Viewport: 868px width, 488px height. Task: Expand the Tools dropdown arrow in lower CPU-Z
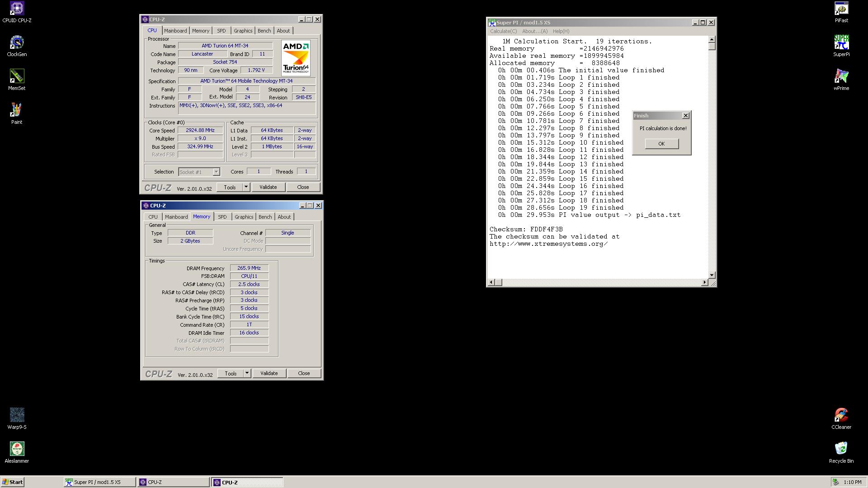[x=247, y=373]
